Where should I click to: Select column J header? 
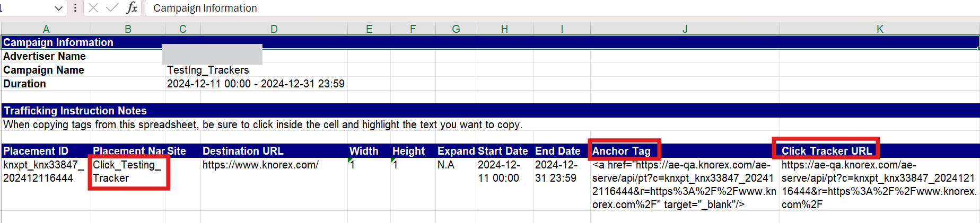685,29
